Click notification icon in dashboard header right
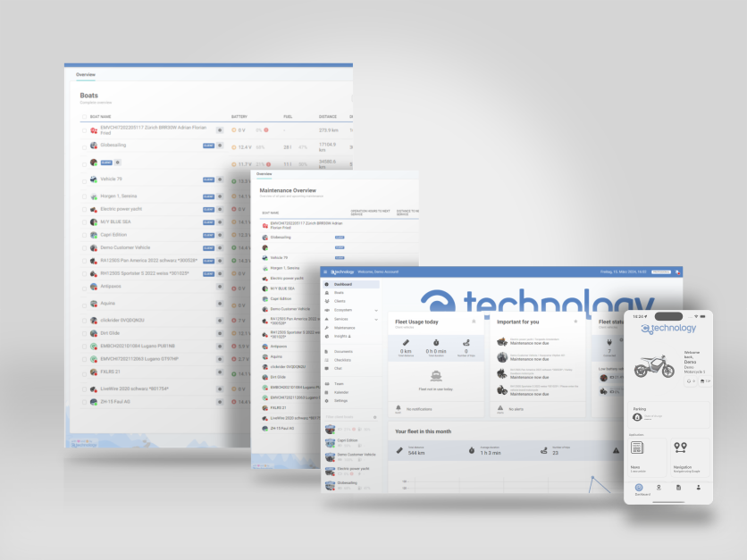This screenshot has width=747, height=560. coord(677,272)
